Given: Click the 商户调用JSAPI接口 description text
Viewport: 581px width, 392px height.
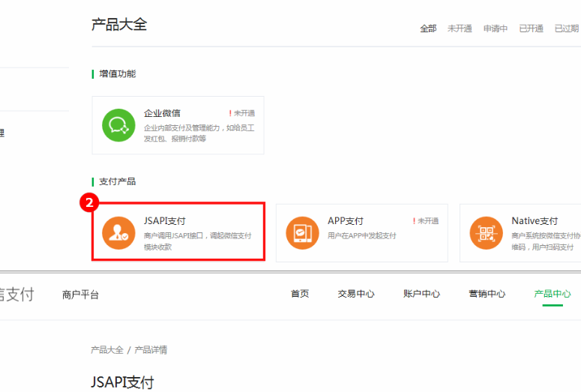Looking at the screenshot, I should coord(197,241).
